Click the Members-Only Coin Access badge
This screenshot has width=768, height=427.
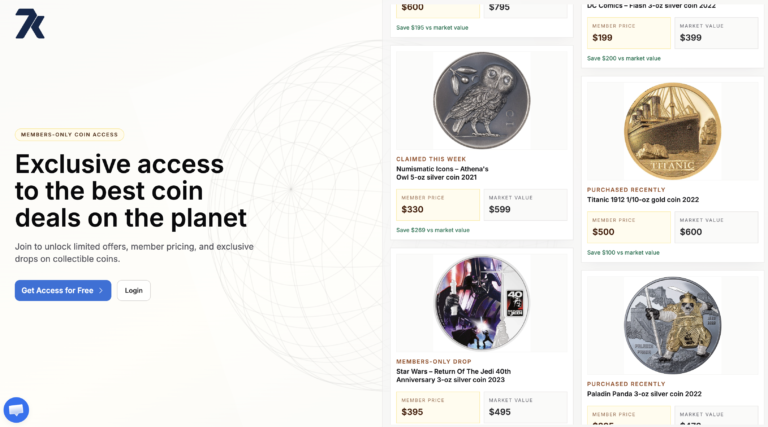69,134
